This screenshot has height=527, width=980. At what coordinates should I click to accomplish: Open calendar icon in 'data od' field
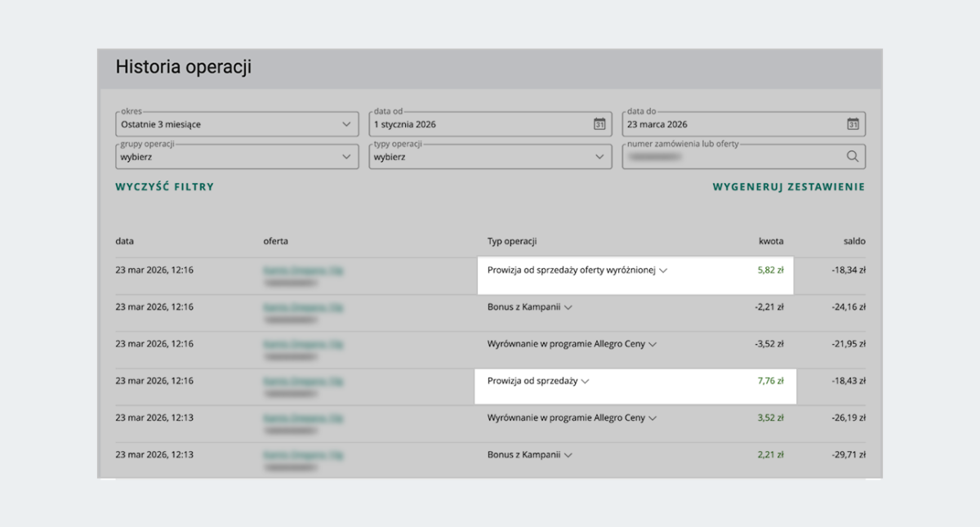tap(599, 124)
